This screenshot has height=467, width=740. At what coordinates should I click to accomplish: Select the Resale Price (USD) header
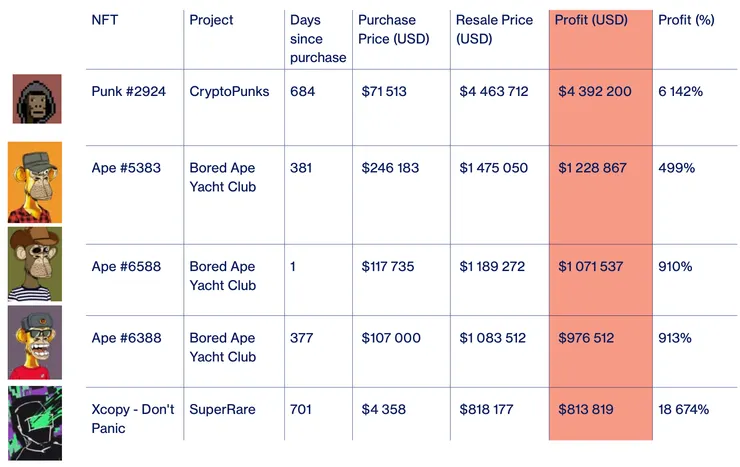click(492, 29)
